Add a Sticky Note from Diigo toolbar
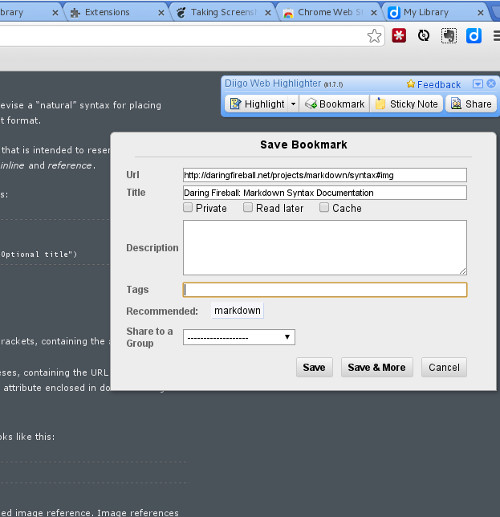This screenshot has width=500, height=517. coord(407,104)
